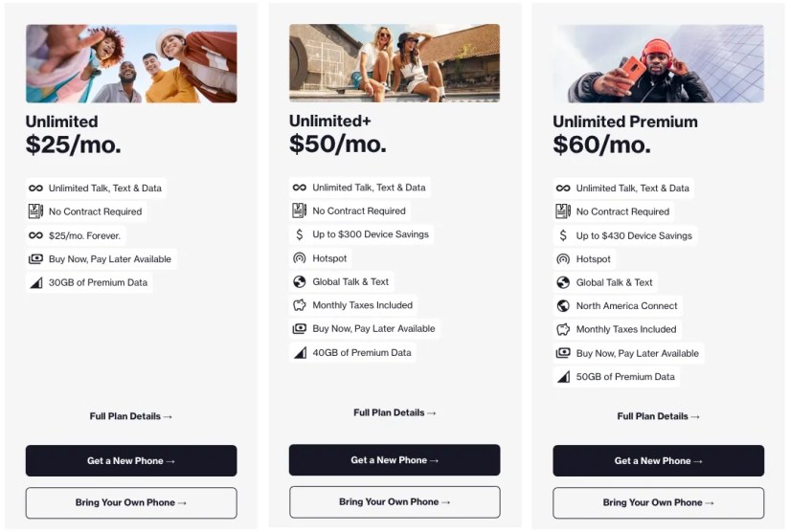
Task: Click the globe icon next to North America Connect
Action: (563, 305)
